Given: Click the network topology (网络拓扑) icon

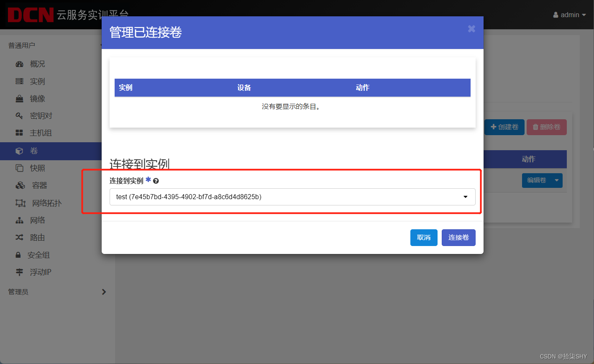Looking at the screenshot, I should coord(20,203).
